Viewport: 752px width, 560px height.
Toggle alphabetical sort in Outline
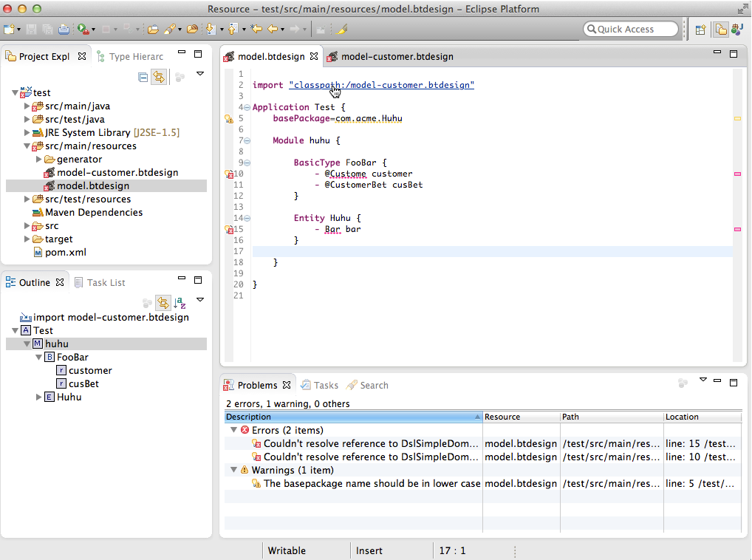pos(180,303)
